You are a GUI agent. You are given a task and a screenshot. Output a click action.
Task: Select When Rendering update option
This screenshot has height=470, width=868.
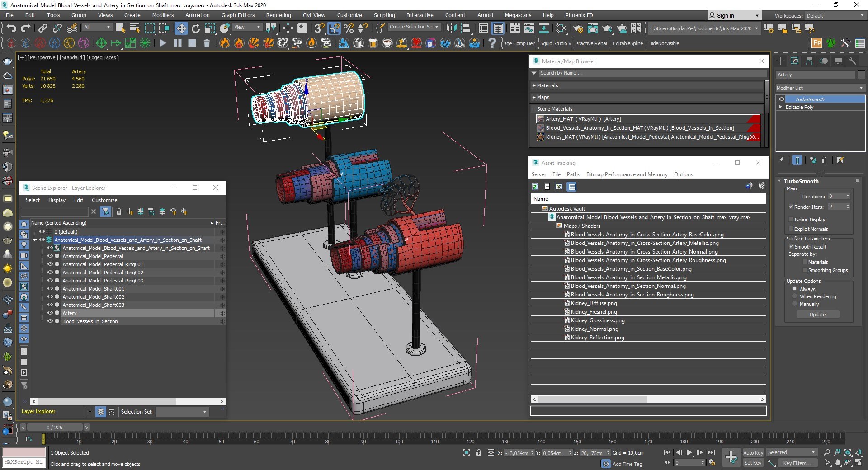tap(795, 296)
